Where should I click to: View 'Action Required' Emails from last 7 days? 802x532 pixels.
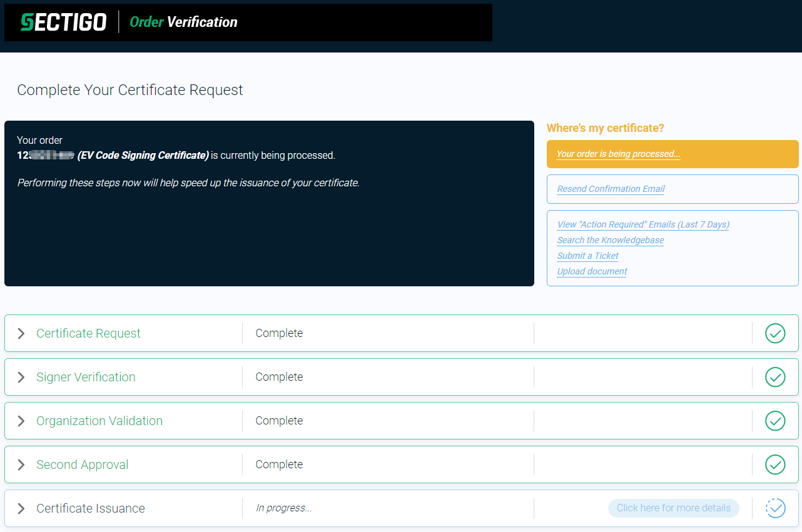coord(643,224)
